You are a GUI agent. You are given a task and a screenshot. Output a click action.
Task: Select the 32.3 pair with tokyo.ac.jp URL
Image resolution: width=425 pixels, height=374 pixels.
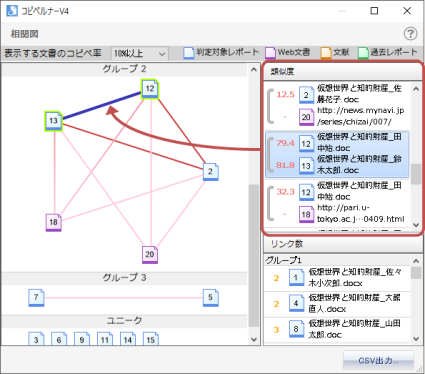click(337, 203)
